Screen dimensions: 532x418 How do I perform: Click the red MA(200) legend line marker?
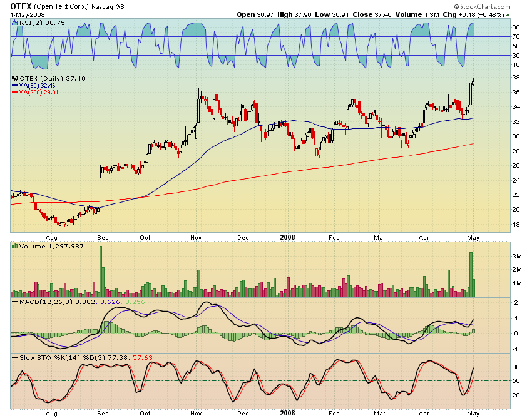tap(14, 92)
